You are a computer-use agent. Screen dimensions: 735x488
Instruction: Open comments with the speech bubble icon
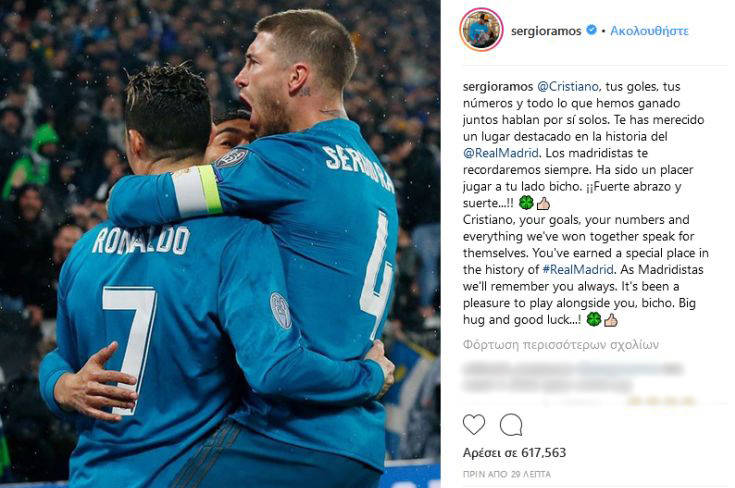(511, 425)
